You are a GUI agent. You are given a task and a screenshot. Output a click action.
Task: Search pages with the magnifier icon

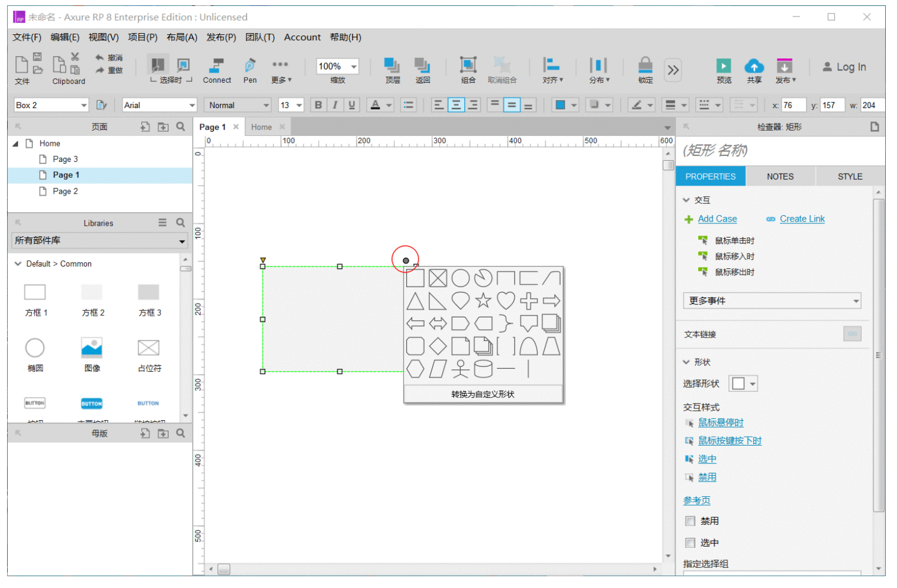click(x=181, y=126)
